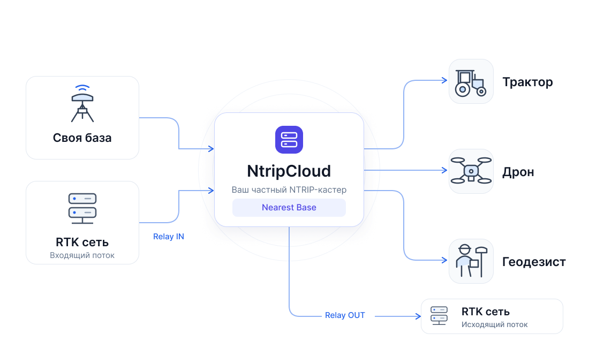
Task: Click the Relay OUT label
Action: pyautogui.click(x=345, y=315)
